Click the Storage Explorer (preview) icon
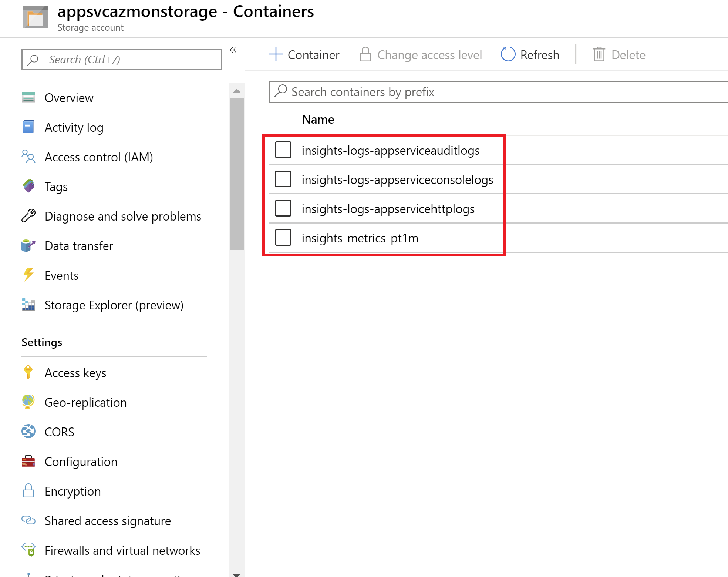The height and width of the screenshot is (577, 728). click(28, 305)
